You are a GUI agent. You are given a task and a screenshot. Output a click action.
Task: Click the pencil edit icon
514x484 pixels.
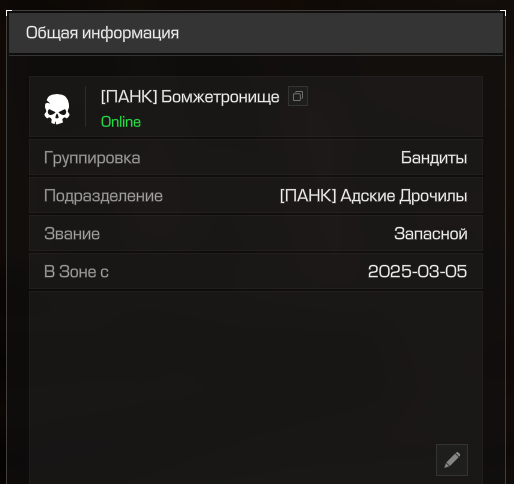[x=452, y=460]
